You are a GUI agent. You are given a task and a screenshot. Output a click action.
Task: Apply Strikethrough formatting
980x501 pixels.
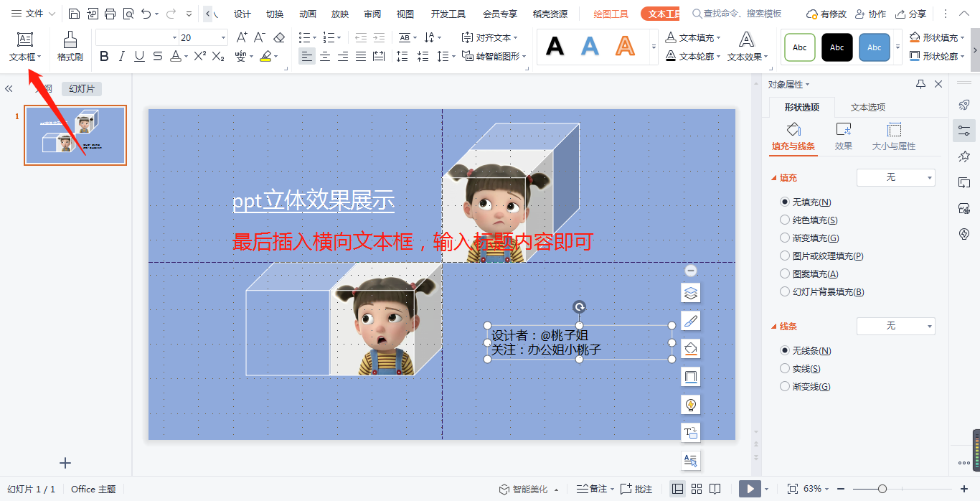[x=157, y=56]
